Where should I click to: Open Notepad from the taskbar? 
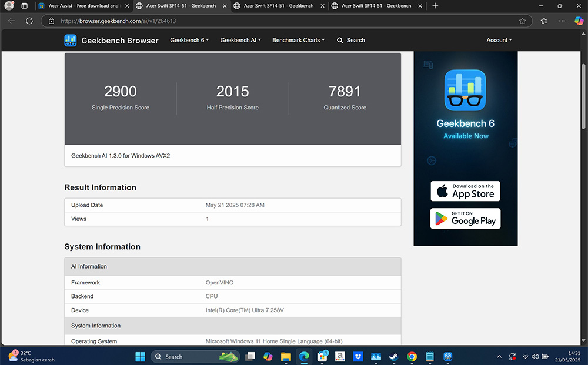[430, 357]
